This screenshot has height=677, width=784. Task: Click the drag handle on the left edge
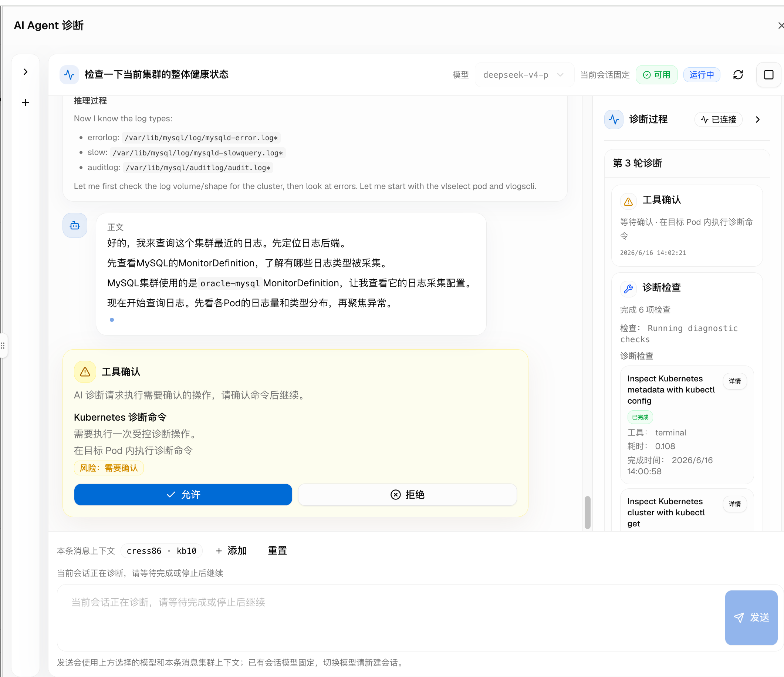tap(3, 346)
